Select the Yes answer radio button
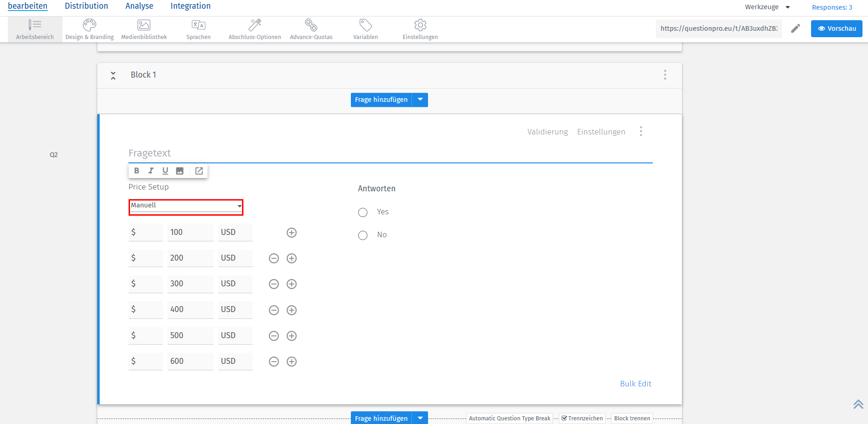 pyautogui.click(x=363, y=212)
